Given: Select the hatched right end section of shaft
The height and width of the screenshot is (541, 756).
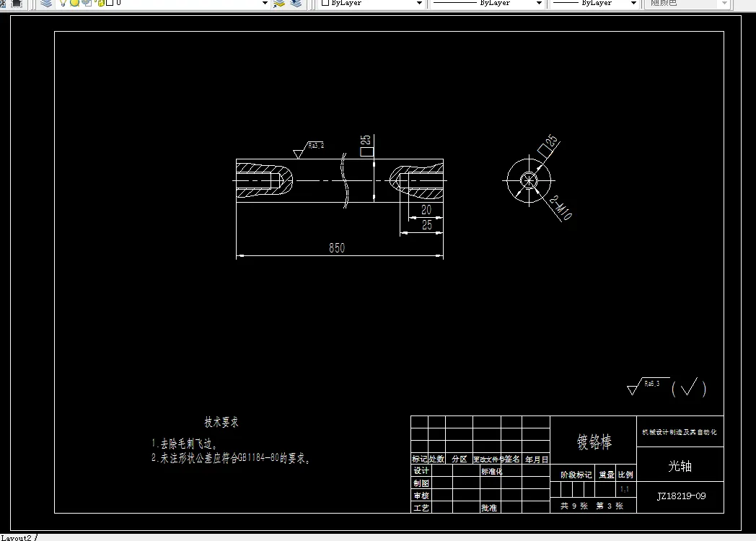Looking at the screenshot, I should [x=416, y=181].
